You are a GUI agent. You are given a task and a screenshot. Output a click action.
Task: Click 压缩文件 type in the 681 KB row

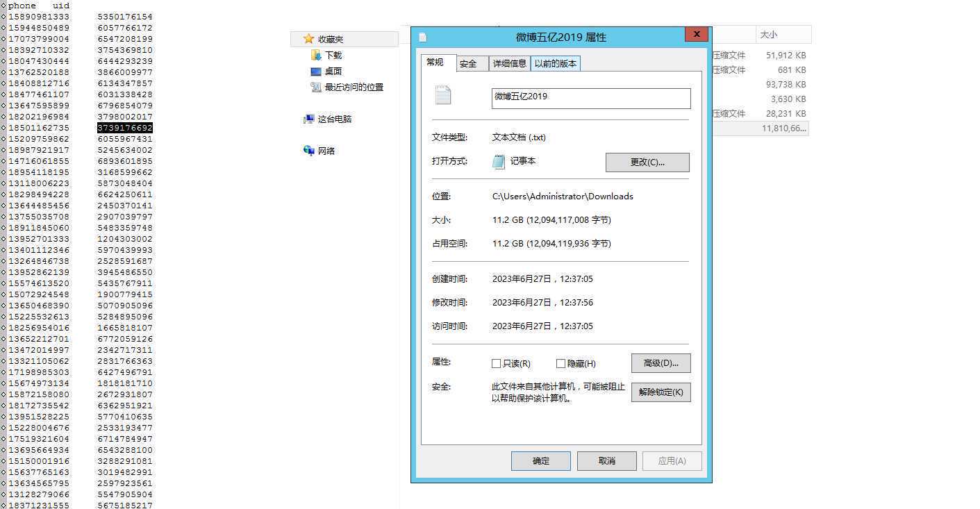tap(729, 70)
